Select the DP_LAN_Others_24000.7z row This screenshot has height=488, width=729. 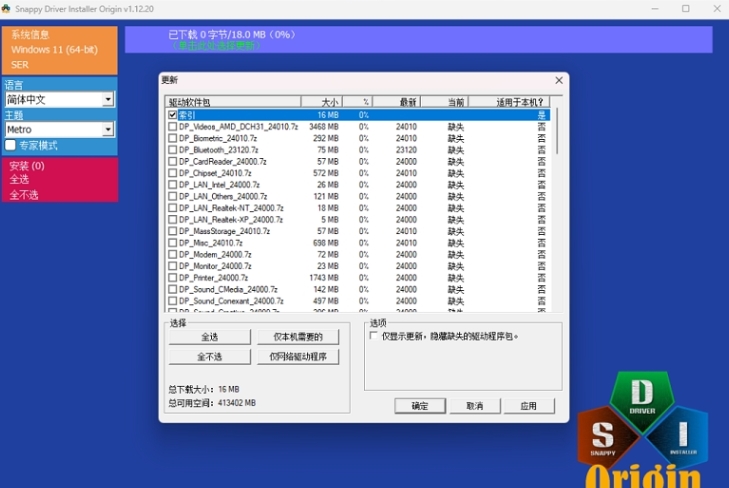point(358,196)
